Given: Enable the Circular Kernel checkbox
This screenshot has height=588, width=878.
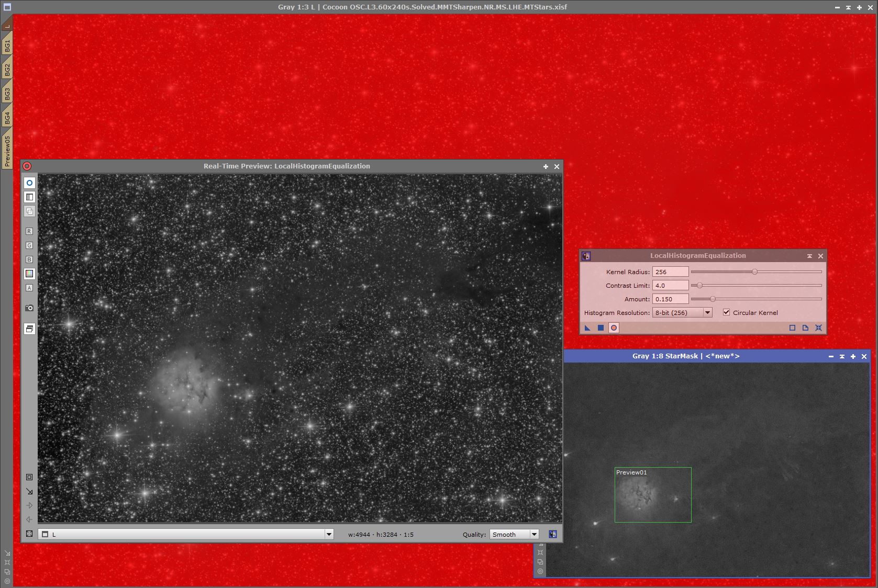Looking at the screenshot, I should point(727,312).
